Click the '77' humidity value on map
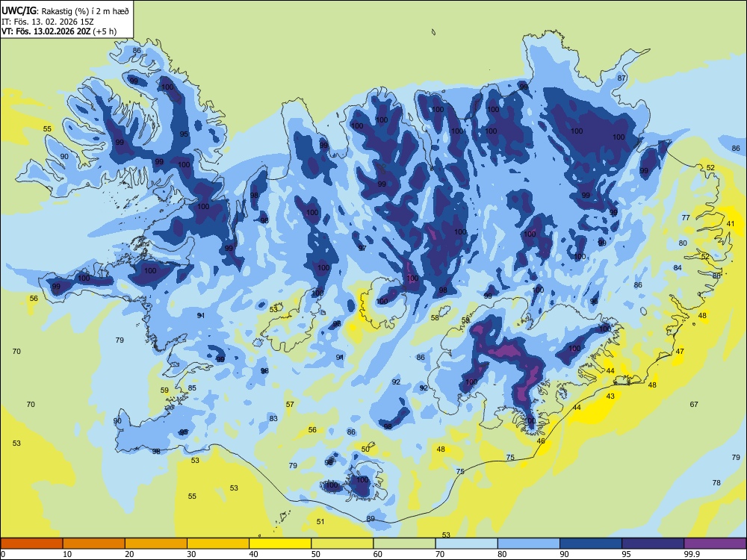The height and width of the screenshot is (560, 747). click(686, 217)
